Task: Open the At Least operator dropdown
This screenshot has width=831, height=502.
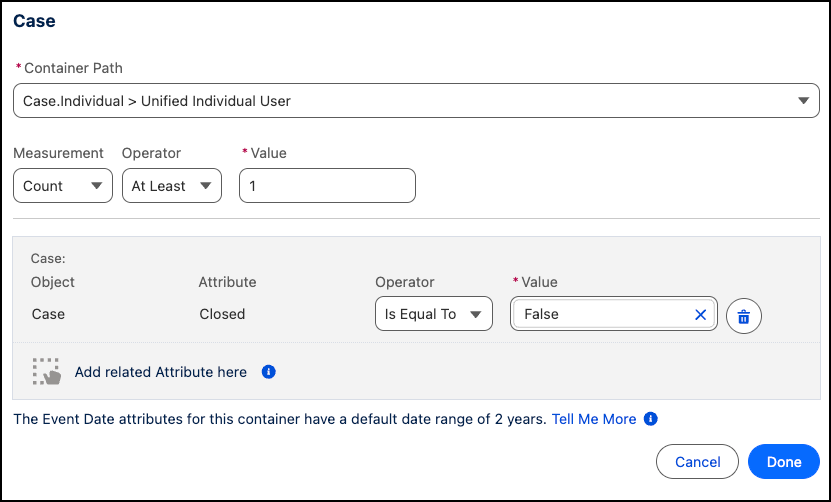Action: pos(171,186)
